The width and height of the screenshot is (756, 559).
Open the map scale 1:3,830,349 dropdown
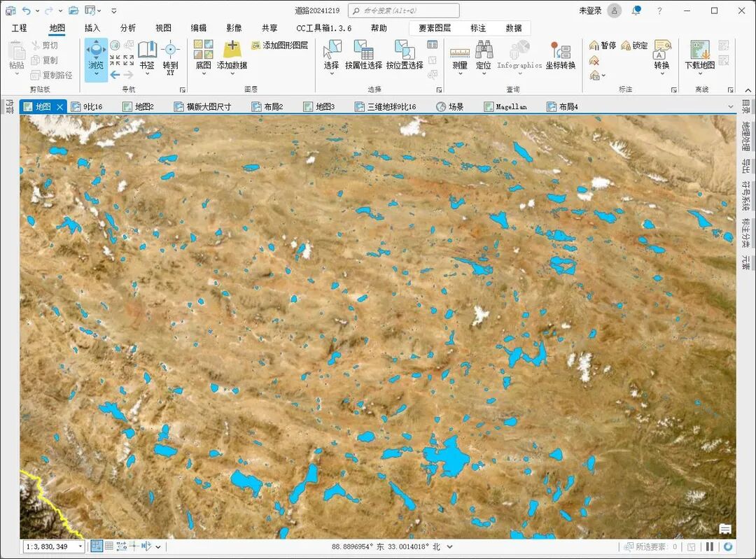80,546
